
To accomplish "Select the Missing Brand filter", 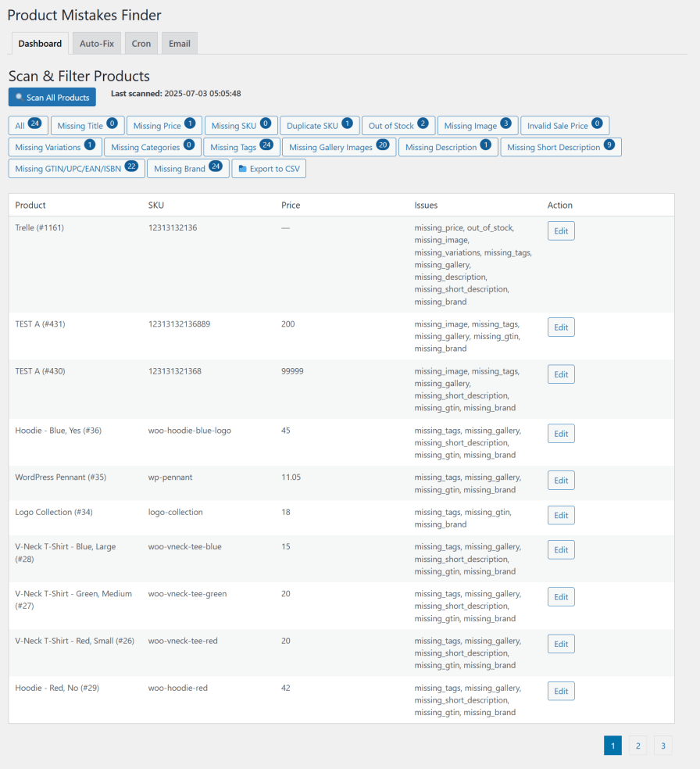I will click(187, 169).
